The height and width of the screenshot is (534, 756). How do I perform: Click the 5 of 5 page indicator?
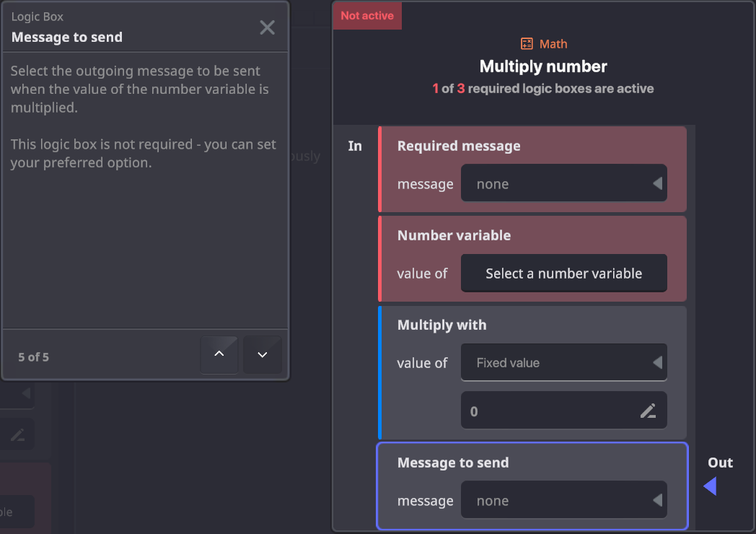pyautogui.click(x=34, y=356)
